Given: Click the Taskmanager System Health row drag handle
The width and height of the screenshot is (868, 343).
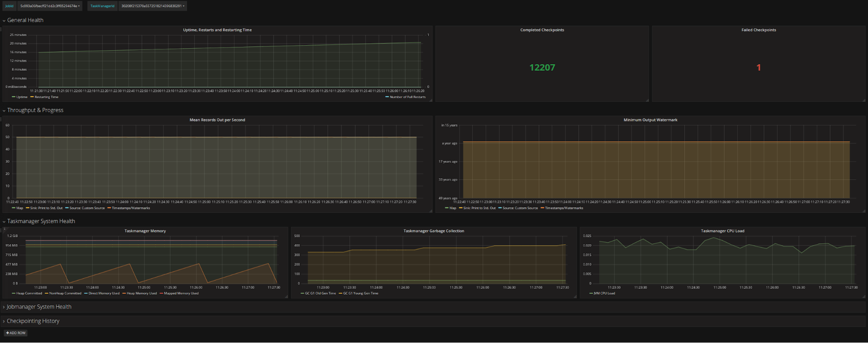Looking at the screenshot, I should [x=1, y=231].
